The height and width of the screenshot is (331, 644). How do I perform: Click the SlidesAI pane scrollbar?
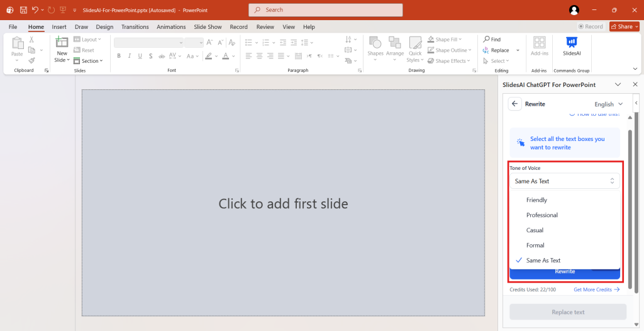click(630, 210)
